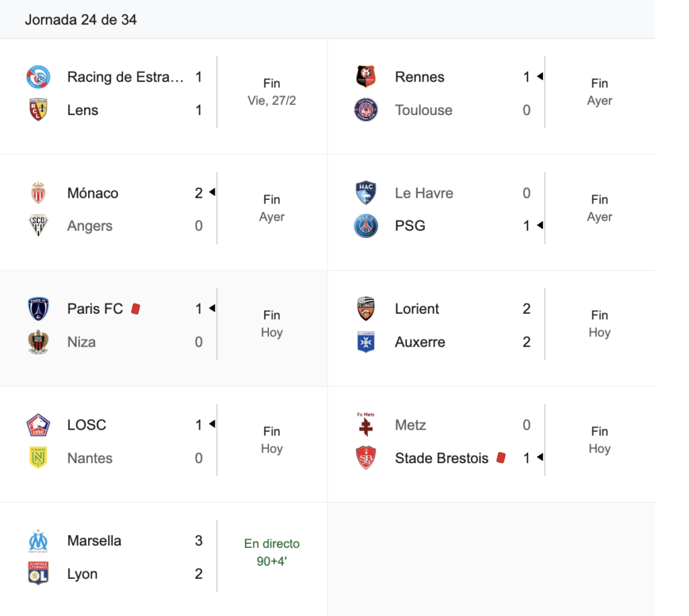The height and width of the screenshot is (616, 689).
Task: Click the Lyon team badge
Action: tap(38, 574)
